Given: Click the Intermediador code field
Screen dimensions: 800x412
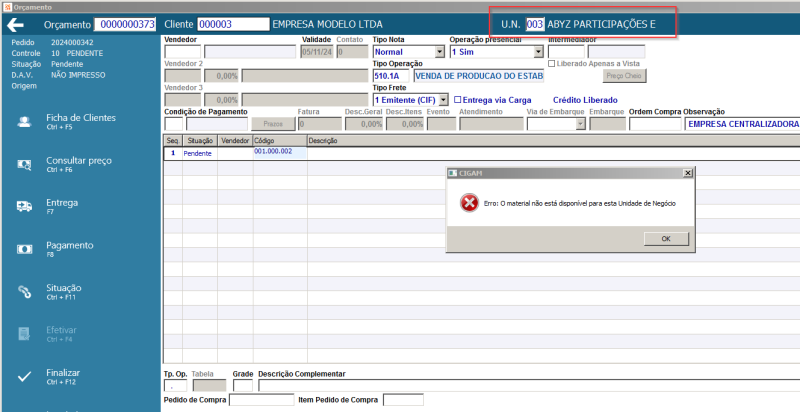Looking at the screenshot, I should 566,52.
